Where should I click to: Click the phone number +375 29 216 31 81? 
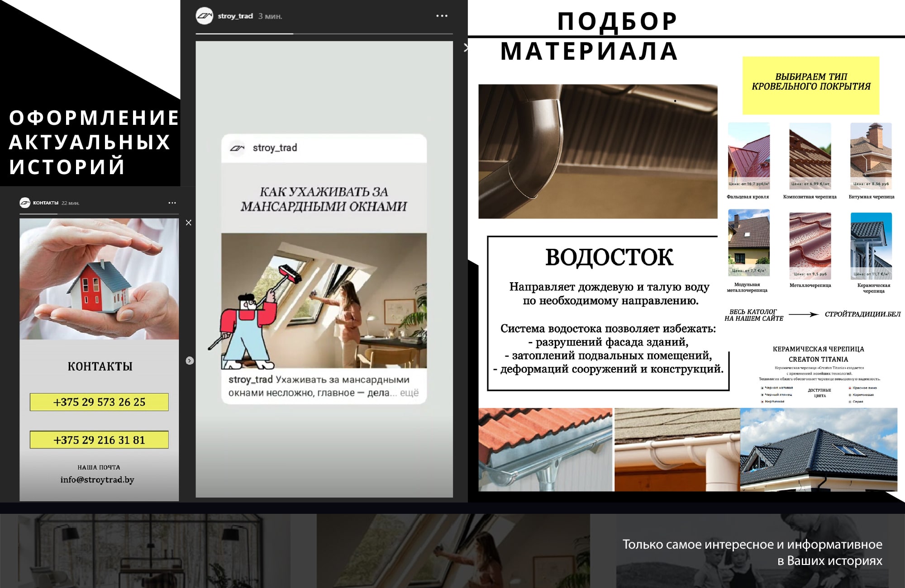[99, 440]
